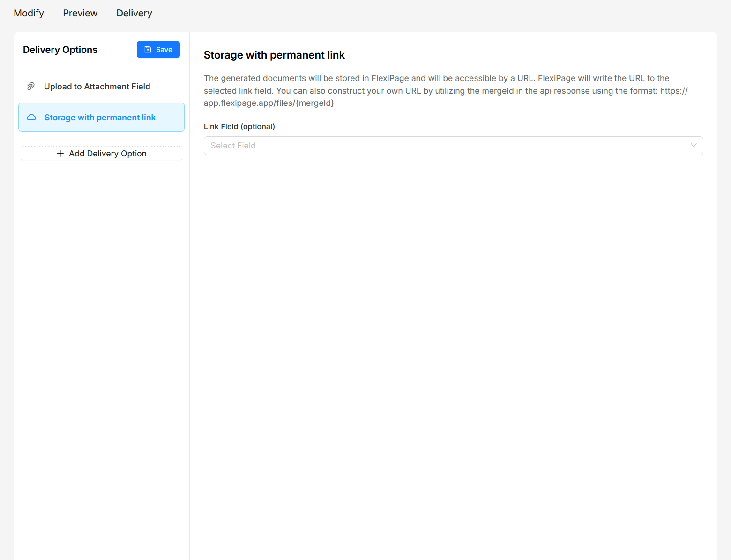Click the plus icon for adding delivery option
This screenshot has height=560, width=731.
click(60, 154)
